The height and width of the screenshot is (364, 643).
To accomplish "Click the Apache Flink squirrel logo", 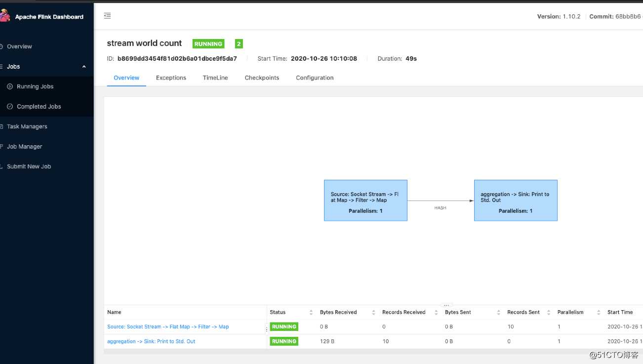I will pos(4,16).
